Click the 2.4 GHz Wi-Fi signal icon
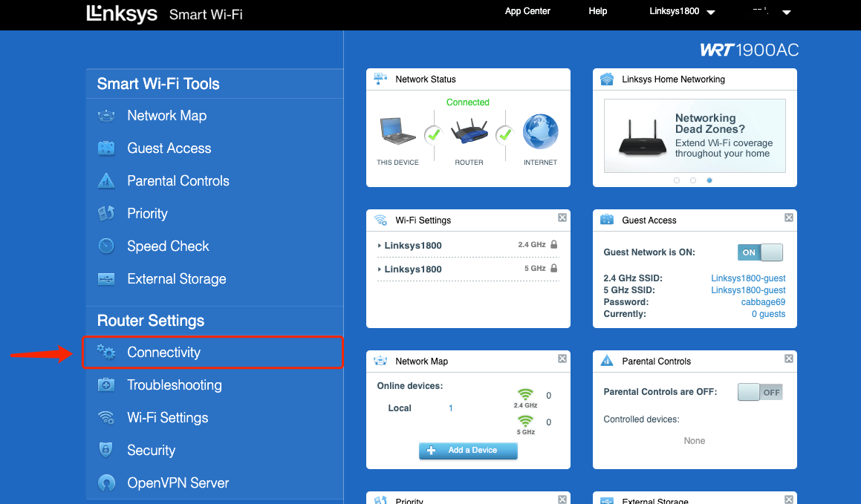 [525, 394]
